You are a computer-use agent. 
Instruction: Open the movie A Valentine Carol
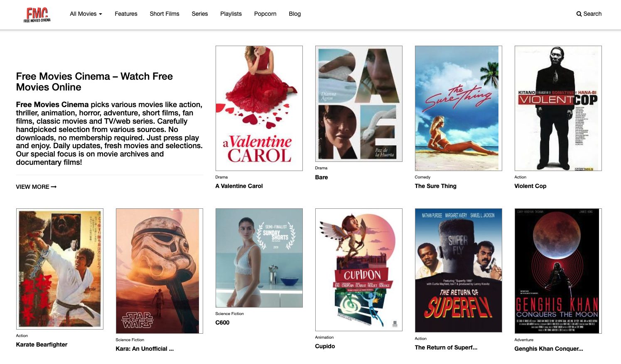tap(239, 186)
